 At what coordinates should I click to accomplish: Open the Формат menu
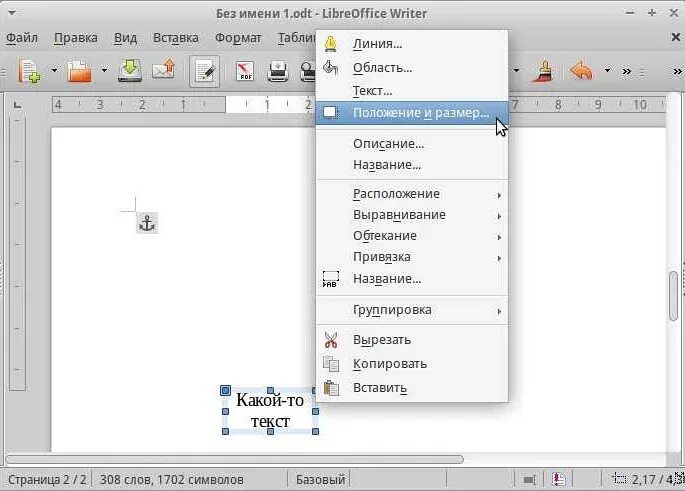(238, 38)
